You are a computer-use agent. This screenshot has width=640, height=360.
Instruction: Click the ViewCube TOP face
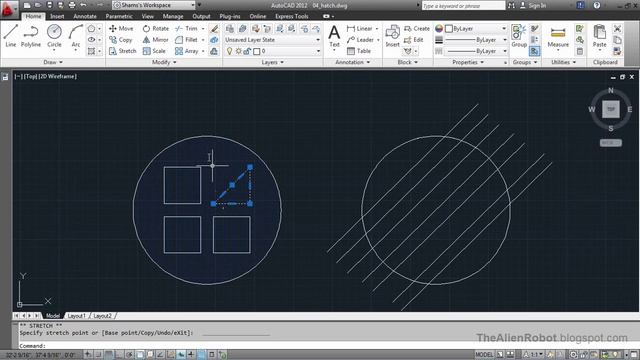(611, 109)
